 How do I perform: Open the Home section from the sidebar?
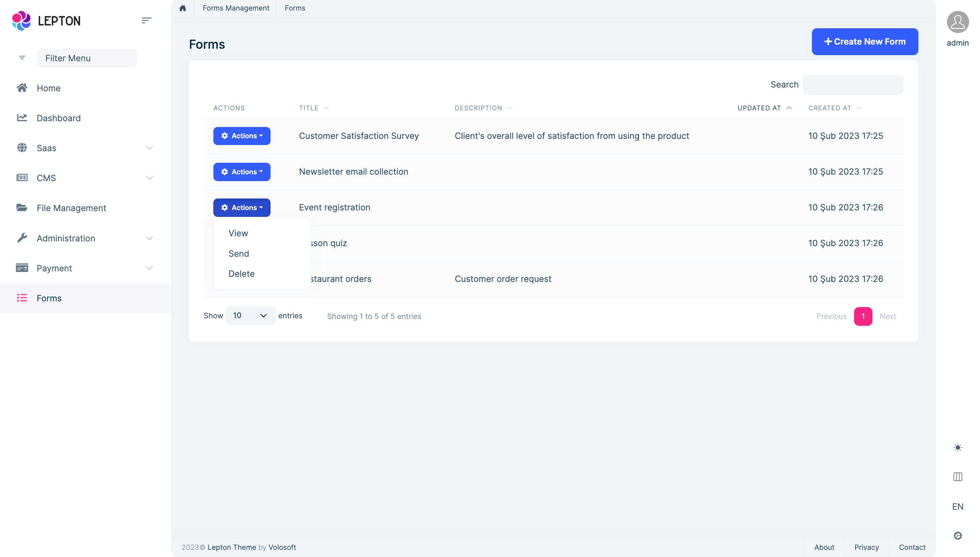pos(22,87)
